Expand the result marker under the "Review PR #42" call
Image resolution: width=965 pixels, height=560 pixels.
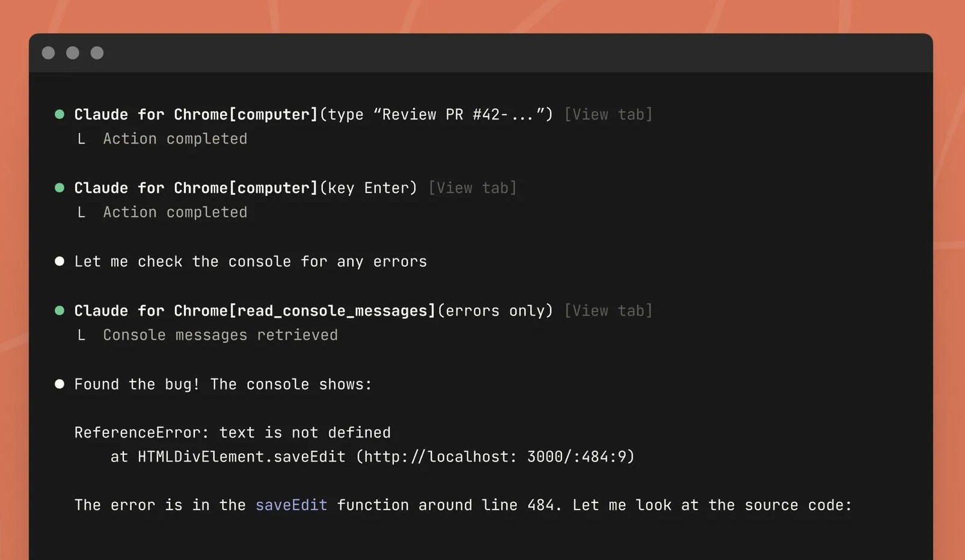[x=81, y=139]
